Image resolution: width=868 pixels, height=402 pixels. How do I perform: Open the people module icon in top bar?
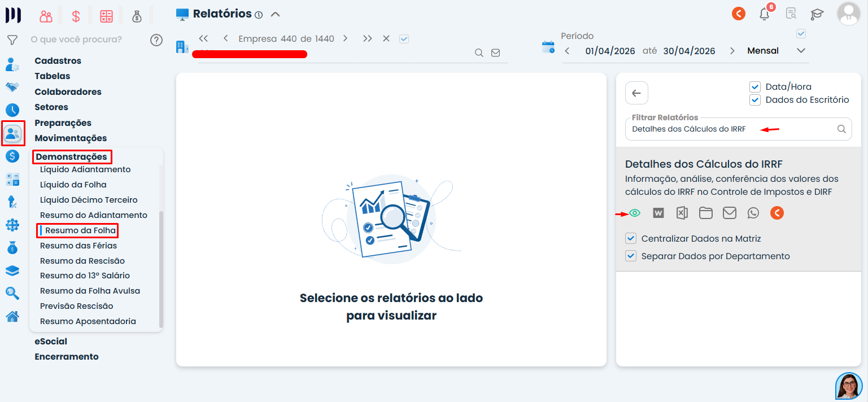46,16
